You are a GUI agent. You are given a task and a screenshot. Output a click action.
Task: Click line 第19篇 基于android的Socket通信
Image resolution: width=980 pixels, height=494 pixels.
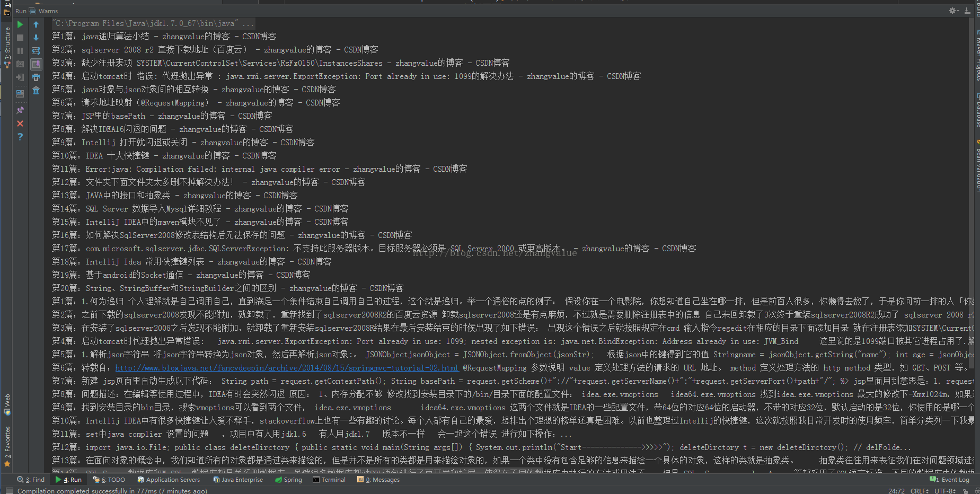coord(181,275)
